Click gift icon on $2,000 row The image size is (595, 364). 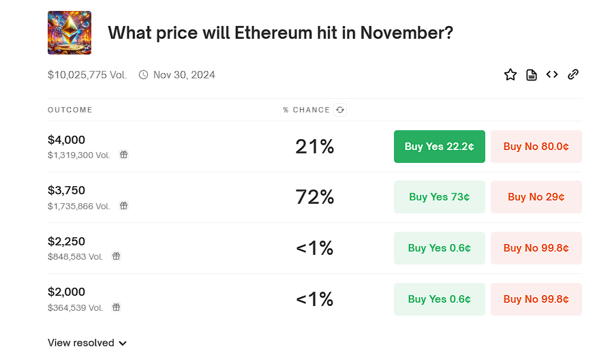tap(117, 307)
